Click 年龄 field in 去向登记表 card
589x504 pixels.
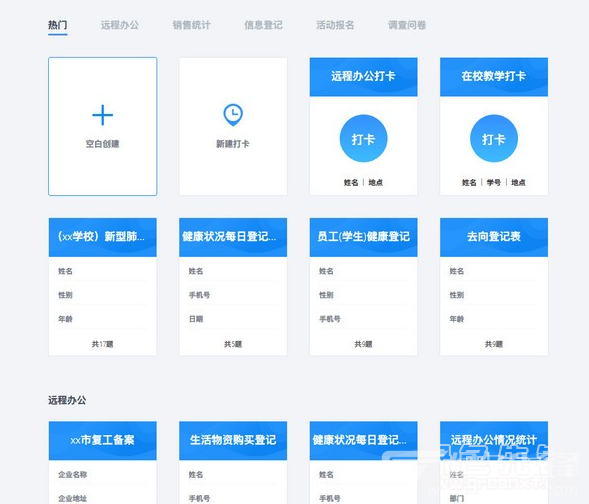tap(457, 319)
